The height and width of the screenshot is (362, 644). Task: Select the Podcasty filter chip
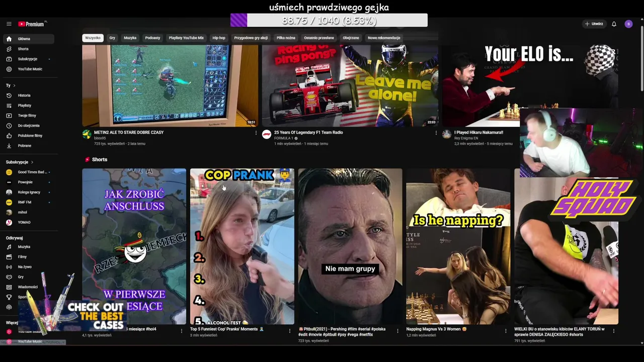coord(152,38)
